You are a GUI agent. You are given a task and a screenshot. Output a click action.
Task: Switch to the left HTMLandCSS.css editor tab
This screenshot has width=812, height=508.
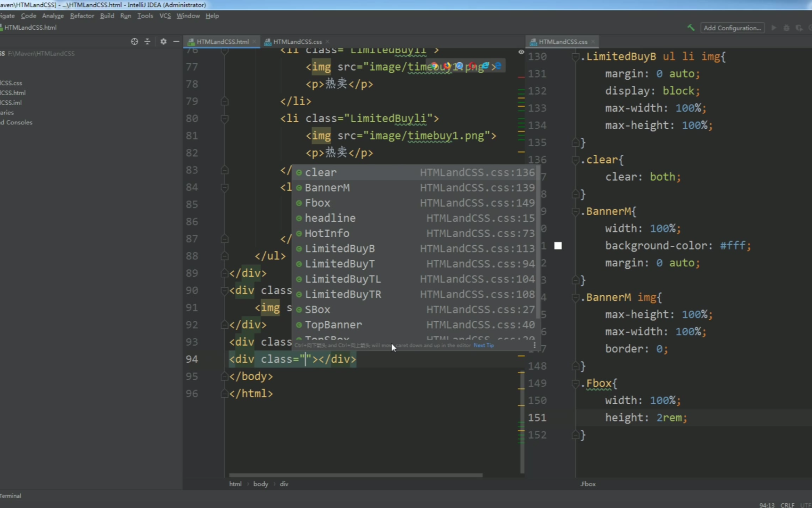[297, 42]
